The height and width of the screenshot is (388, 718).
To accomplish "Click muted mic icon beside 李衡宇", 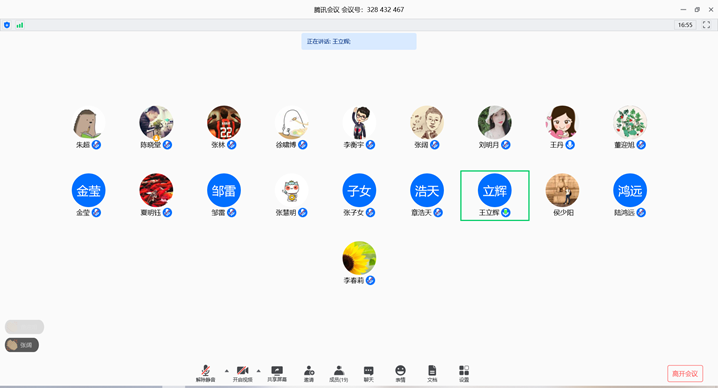I will point(370,145).
